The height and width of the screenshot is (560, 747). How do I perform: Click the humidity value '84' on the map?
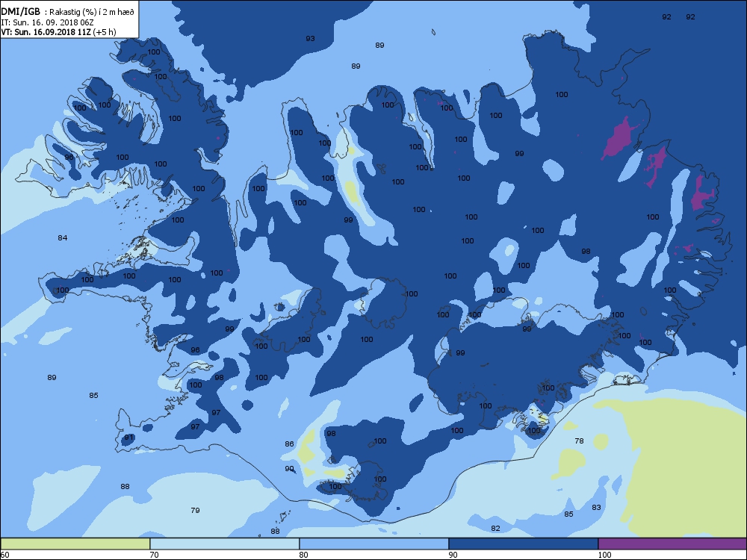[x=63, y=237]
